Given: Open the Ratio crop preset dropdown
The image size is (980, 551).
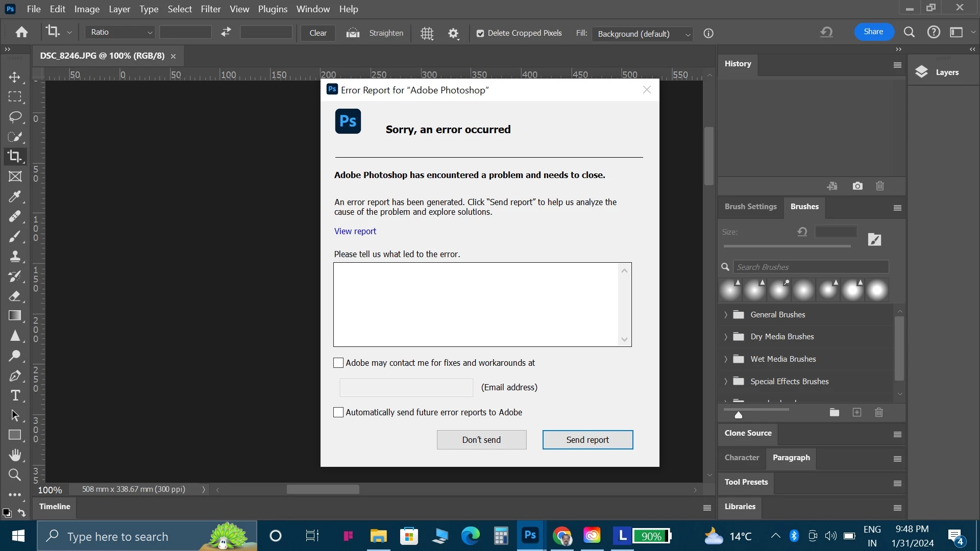Looking at the screenshot, I should pos(120,33).
